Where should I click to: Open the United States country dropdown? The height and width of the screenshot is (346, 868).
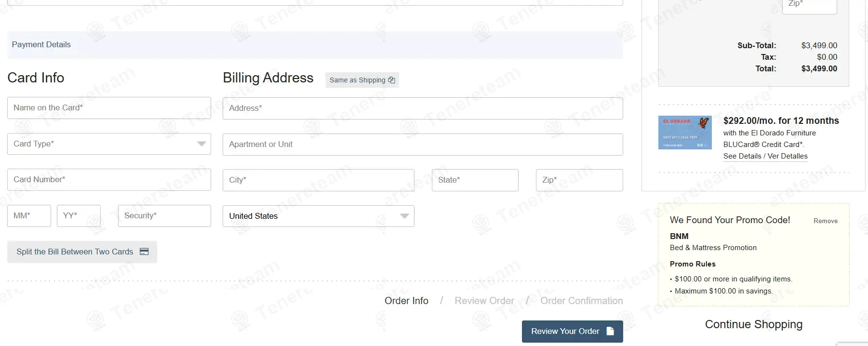pos(319,216)
